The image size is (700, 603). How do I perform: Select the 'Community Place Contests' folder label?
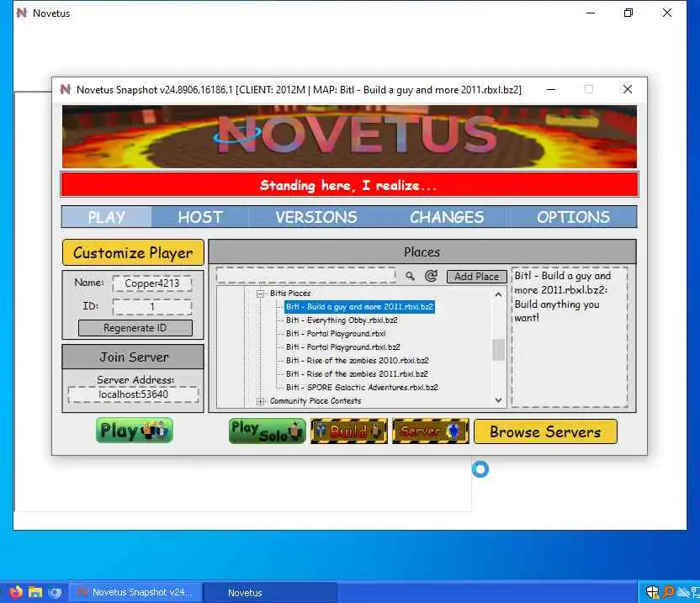point(316,401)
